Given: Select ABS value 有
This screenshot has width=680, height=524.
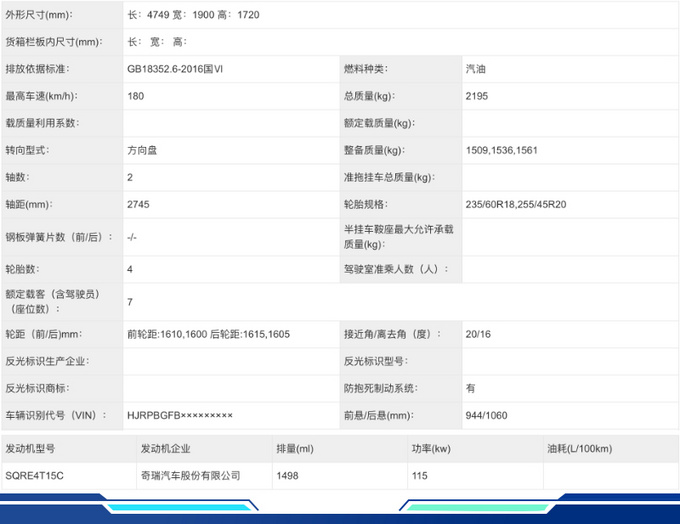Looking at the screenshot, I should tap(471, 388).
